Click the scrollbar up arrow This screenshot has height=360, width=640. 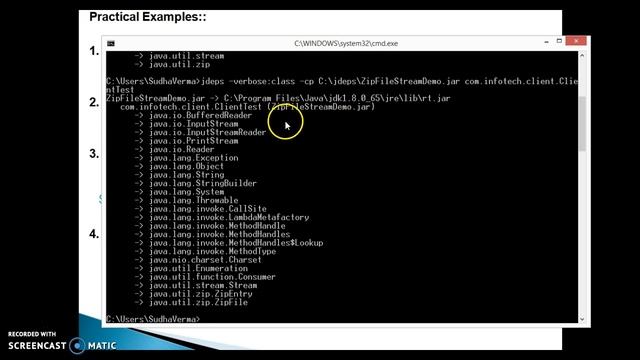pyautogui.click(x=582, y=56)
